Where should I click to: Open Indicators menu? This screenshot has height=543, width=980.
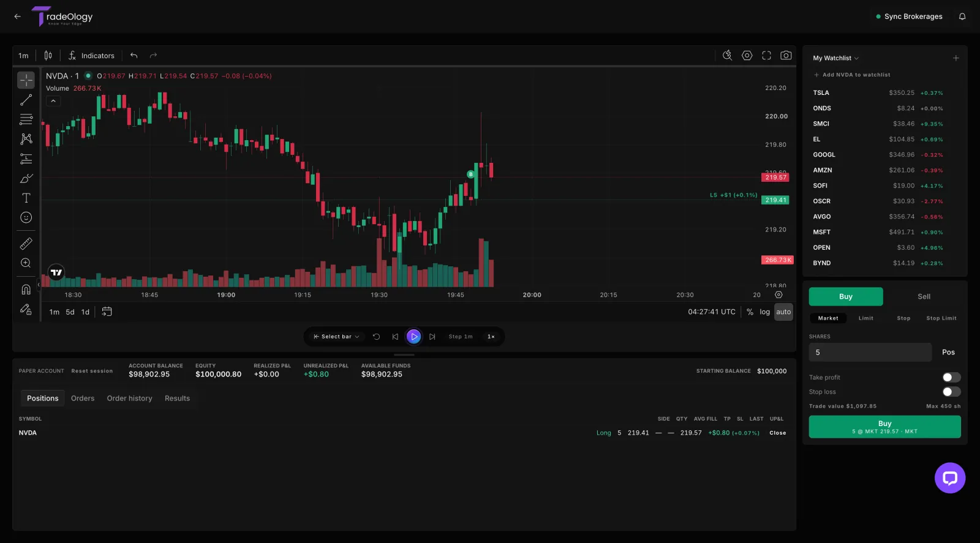91,56
